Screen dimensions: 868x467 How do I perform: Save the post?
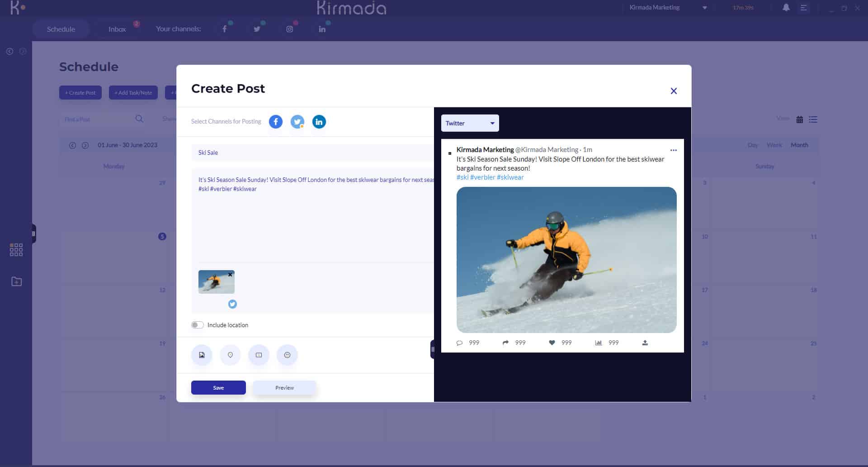click(218, 388)
